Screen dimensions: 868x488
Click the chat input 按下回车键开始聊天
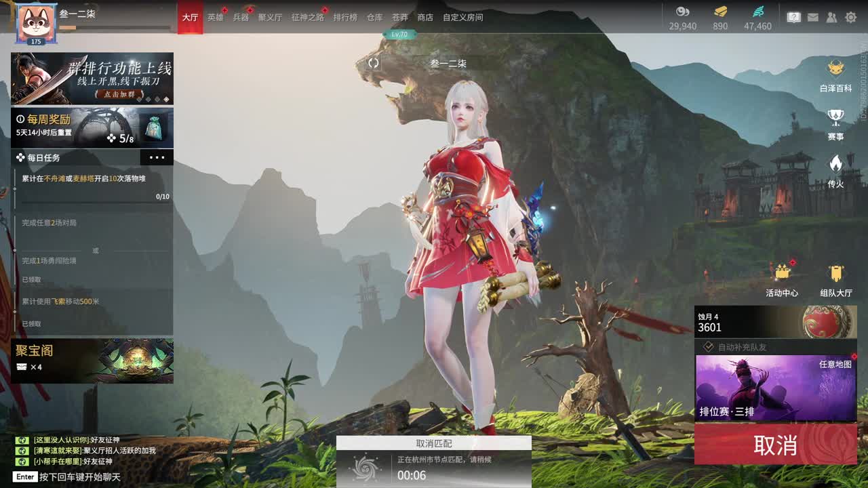(79, 476)
